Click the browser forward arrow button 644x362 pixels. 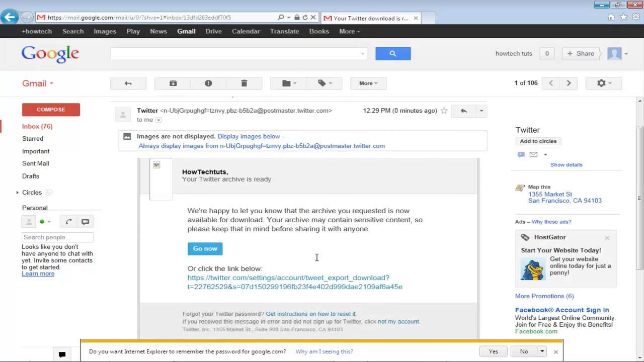click(27, 17)
